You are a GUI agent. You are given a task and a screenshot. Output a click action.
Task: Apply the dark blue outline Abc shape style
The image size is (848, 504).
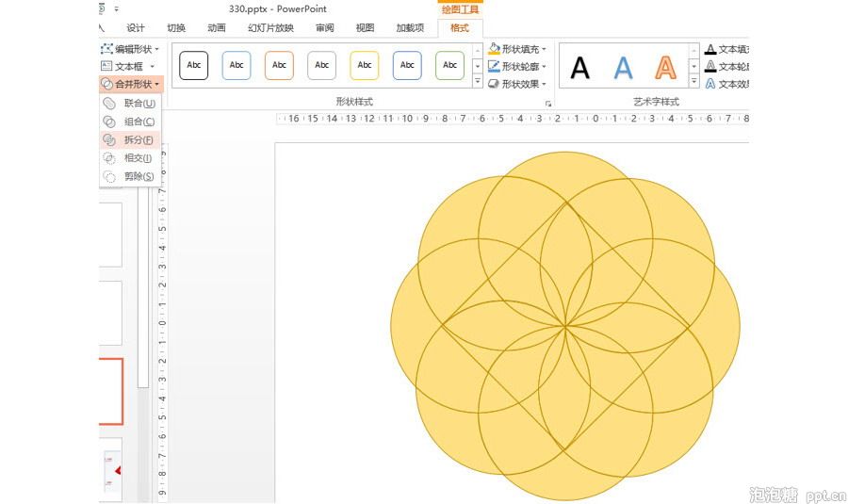point(407,65)
